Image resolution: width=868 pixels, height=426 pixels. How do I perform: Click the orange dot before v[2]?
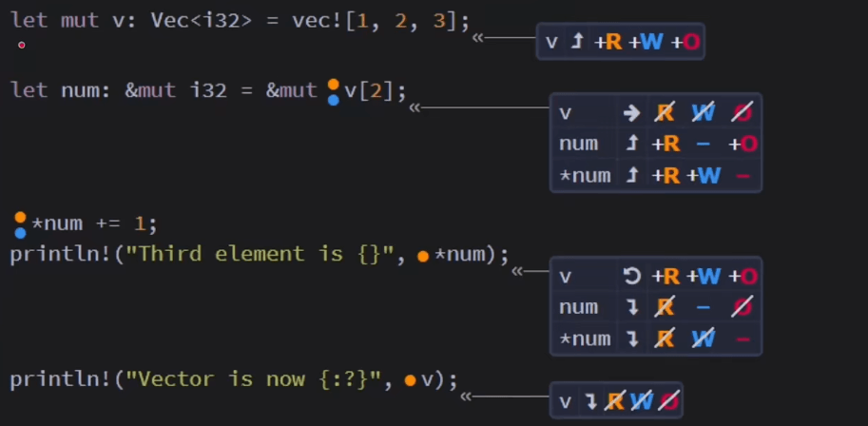334,85
